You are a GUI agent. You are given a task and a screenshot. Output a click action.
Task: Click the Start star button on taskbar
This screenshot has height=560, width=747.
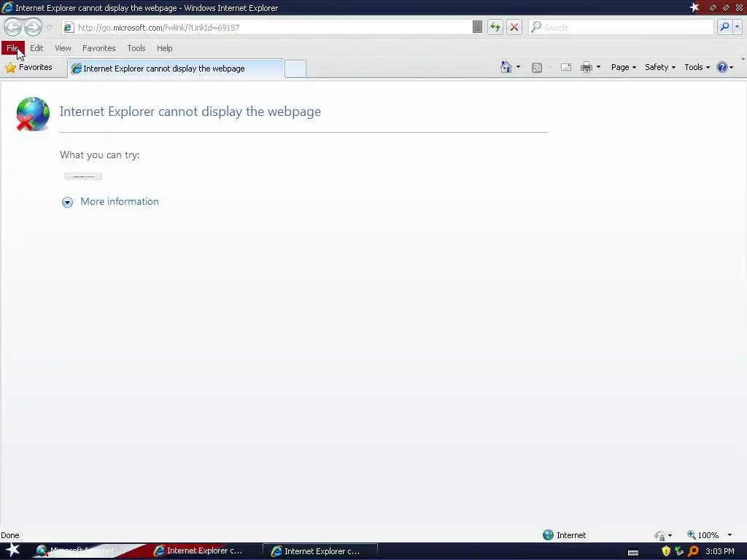12,550
